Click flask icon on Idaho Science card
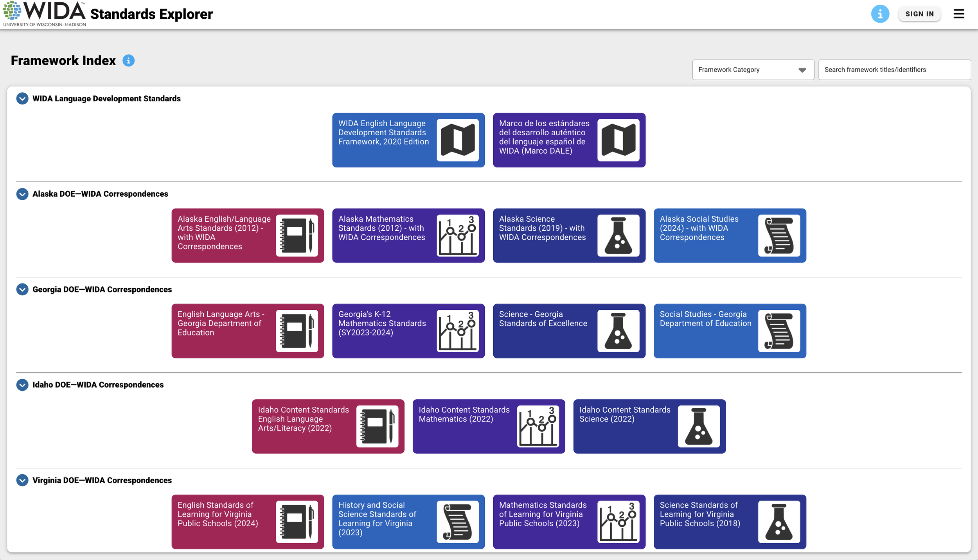978x560 pixels. pos(699,426)
